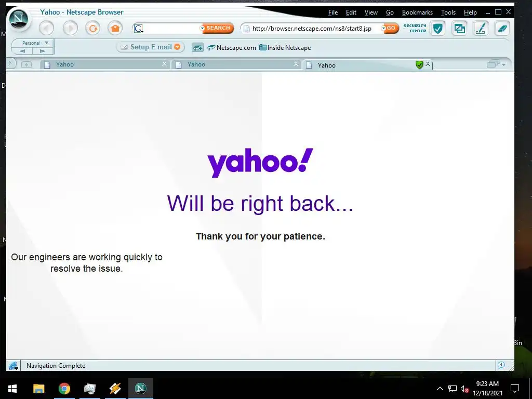
Task: Open File Explorer from the taskbar
Action: coord(38,389)
